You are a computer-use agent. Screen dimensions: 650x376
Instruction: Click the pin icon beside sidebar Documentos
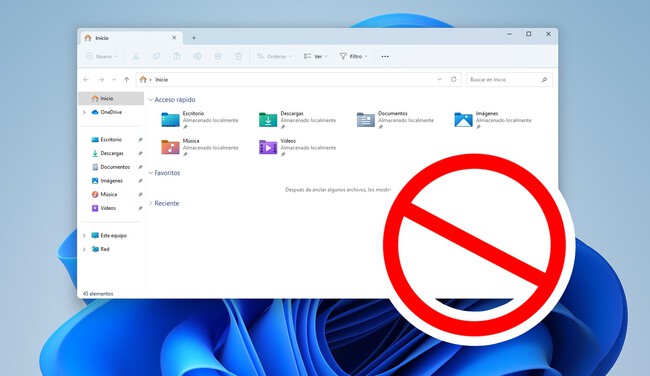(x=140, y=167)
